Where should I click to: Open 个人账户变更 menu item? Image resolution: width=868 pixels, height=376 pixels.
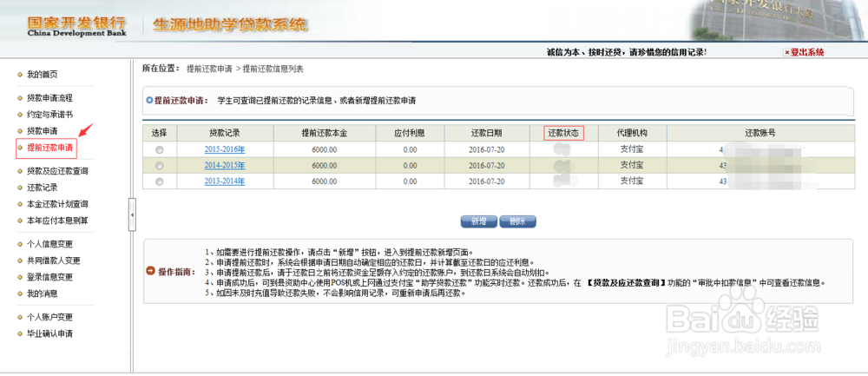pos(49,317)
